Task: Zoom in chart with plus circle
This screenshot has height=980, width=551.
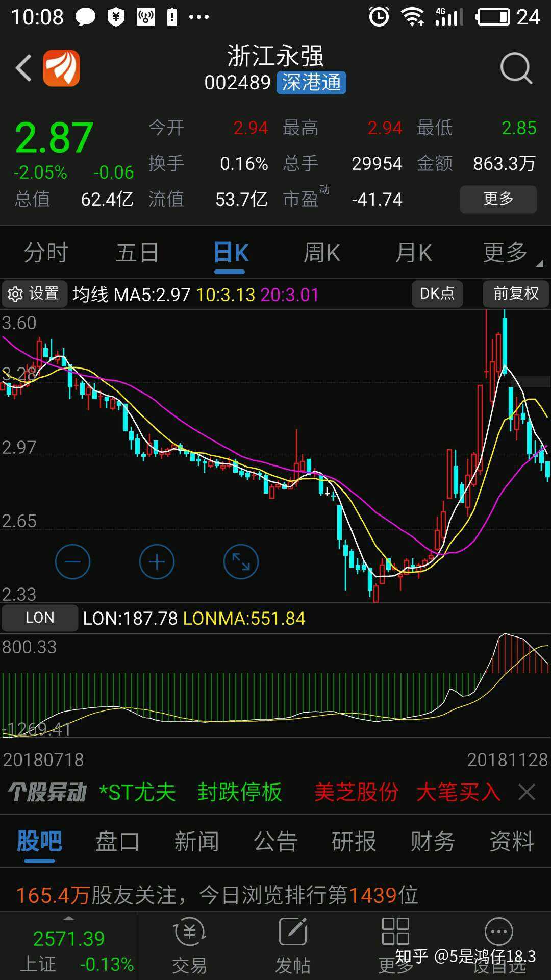Action: (x=157, y=561)
